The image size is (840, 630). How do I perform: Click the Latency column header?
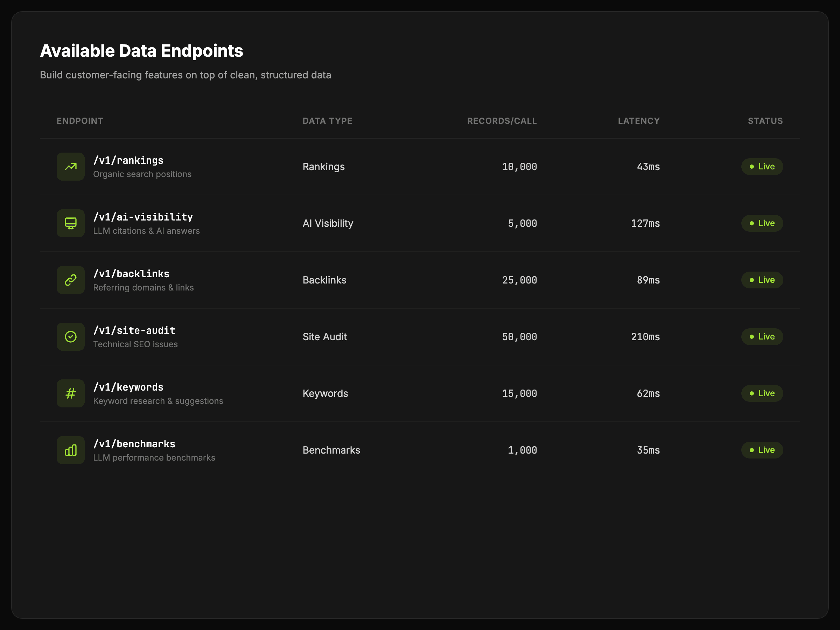pyautogui.click(x=638, y=121)
